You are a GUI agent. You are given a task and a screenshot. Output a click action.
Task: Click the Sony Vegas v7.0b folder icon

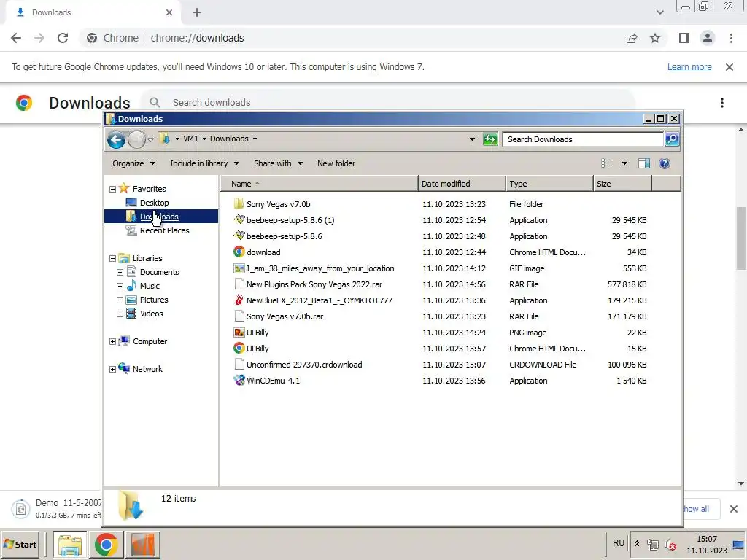239,204
